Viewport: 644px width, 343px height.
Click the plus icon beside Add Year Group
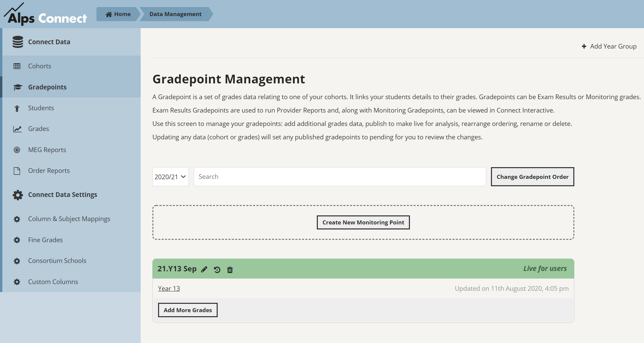(584, 46)
